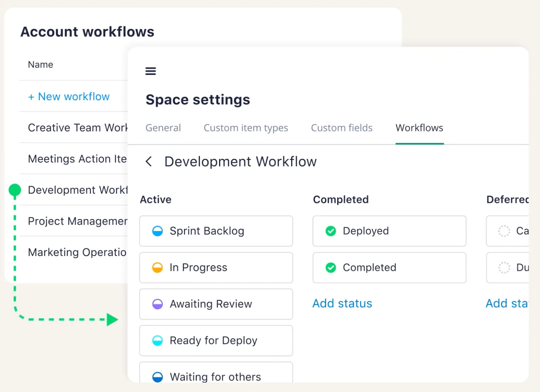Click the Name column header
Image resolution: width=540 pixels, height=392 pixels.
click(x=40, y=64)
